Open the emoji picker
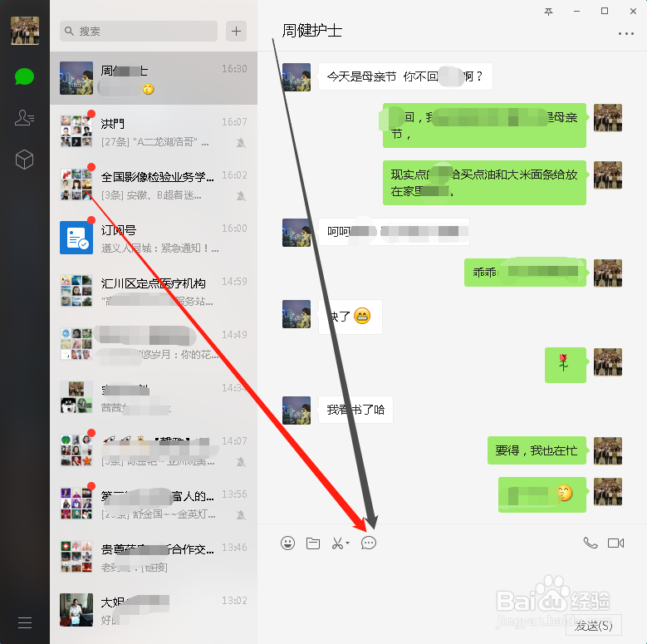Image resolution: width=647 pixels, height=644 pixels. point(287,543)
